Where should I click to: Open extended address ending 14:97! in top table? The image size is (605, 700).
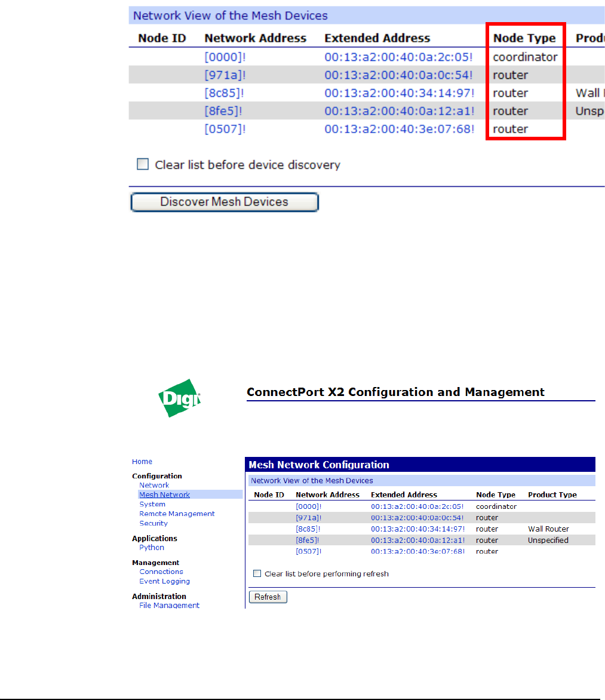coord(399,93)
